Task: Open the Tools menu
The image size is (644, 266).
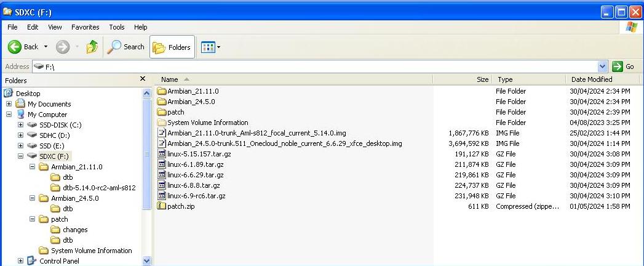Action: tap(117, 27)
